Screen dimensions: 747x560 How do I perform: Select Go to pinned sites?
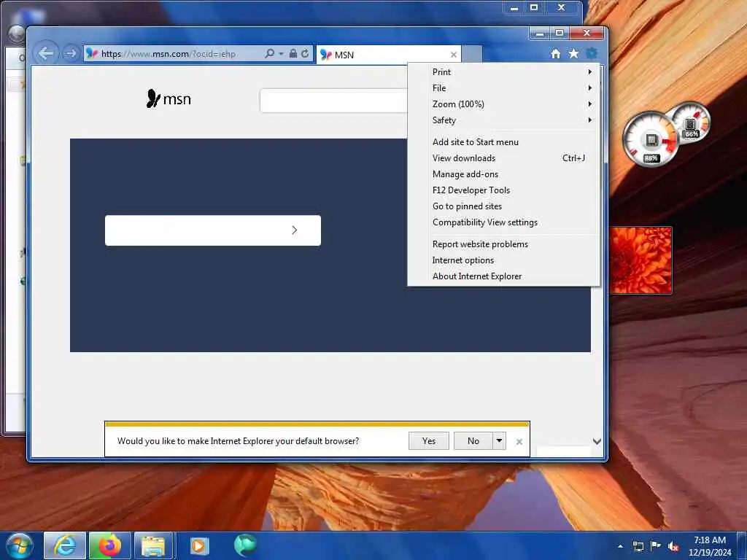coord(504,206)
